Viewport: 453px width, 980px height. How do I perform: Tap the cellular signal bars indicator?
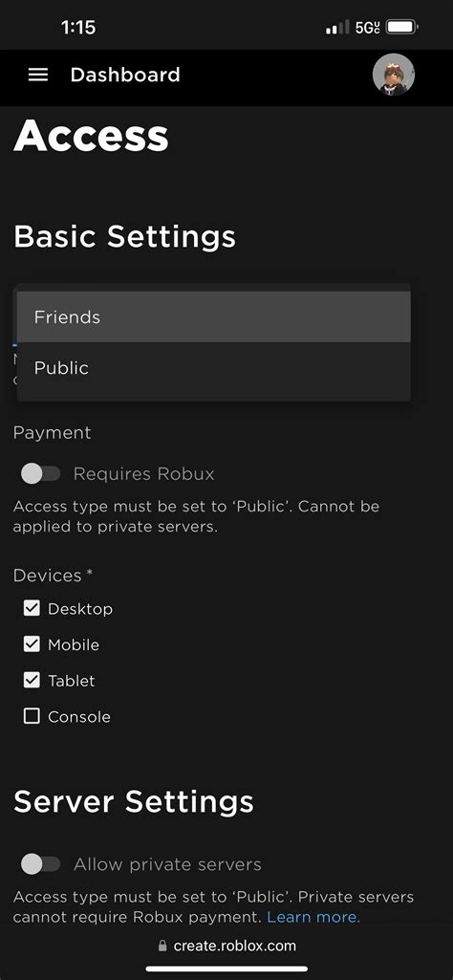pos(337,28)
